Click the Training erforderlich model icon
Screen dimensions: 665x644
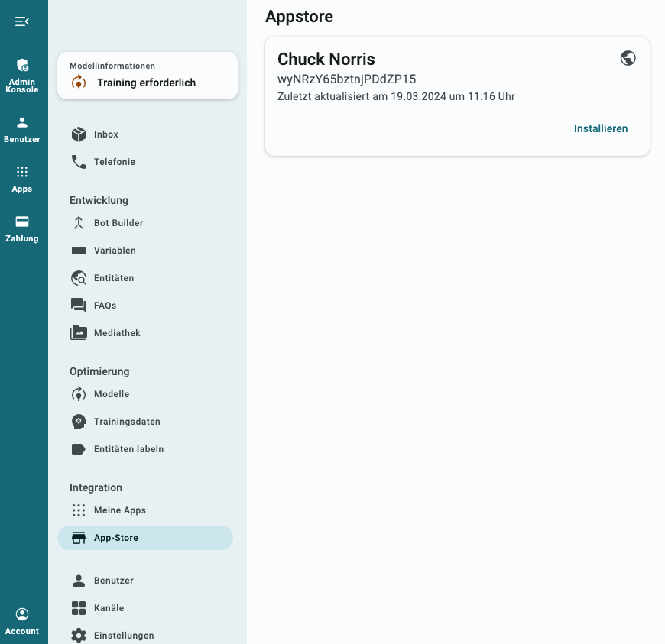(79, 83)
